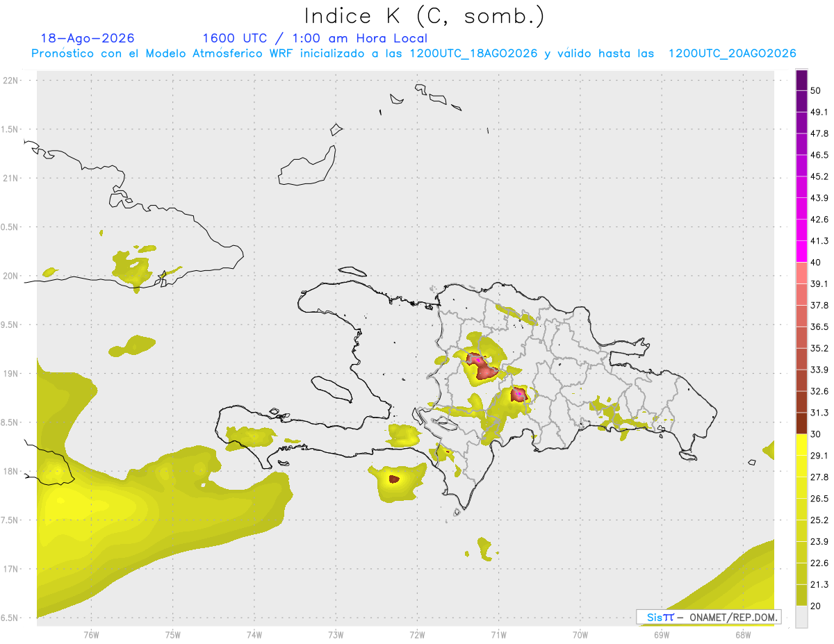
Task: Select the longitude axis label "71W"
Action: point(498,635)
